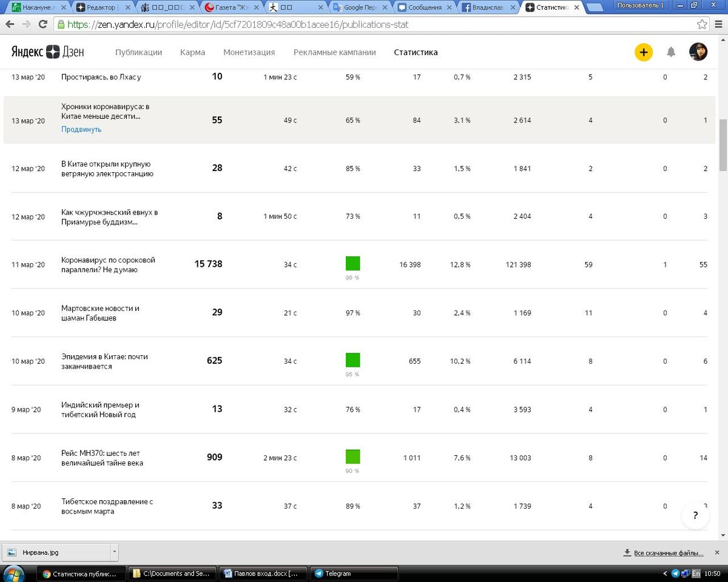728x582 pixels.
Task: Open the user avatar profile menu
Action: tap(698, 52)
